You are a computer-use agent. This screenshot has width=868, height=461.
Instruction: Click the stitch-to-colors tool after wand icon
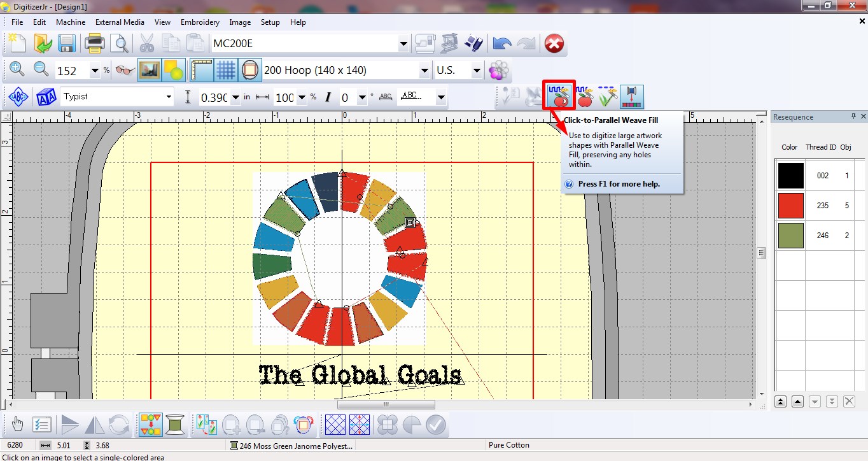[x=632, y=96]
